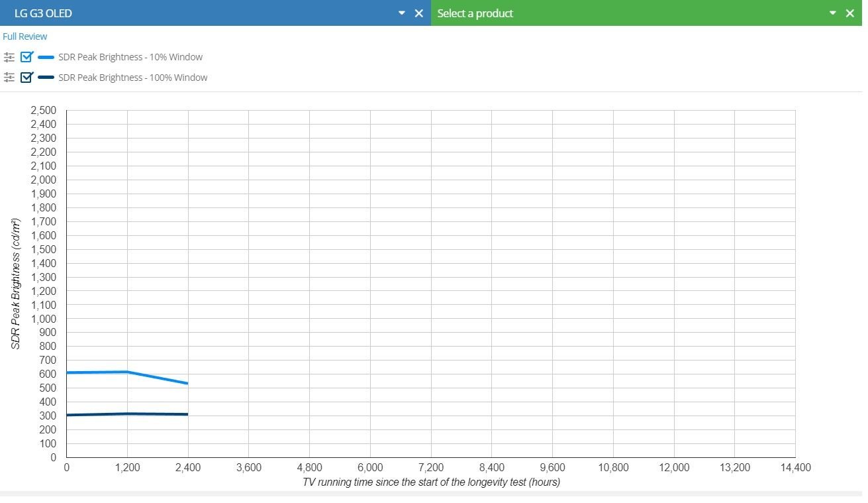Open the Full Review link
Viewport: 868px width, 503px height.
(25, 36)
